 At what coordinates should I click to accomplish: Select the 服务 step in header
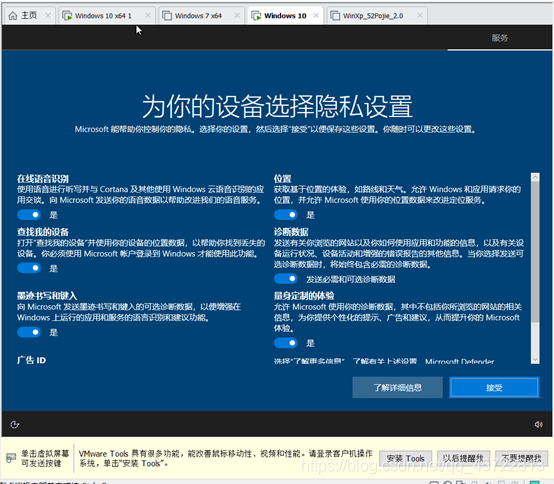500,38
